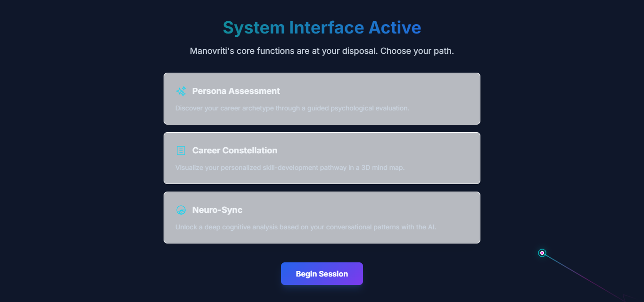This screenshot has height=302, width=644.
Task: Click the sparkle icon beside Persona Assessment
Action: click(x=181, y=91)
